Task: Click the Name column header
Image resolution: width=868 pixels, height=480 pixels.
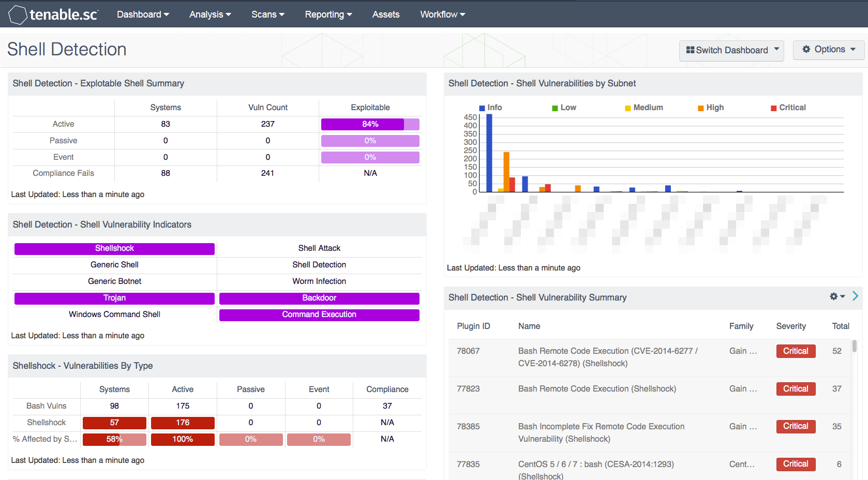Action: (529, 326)
